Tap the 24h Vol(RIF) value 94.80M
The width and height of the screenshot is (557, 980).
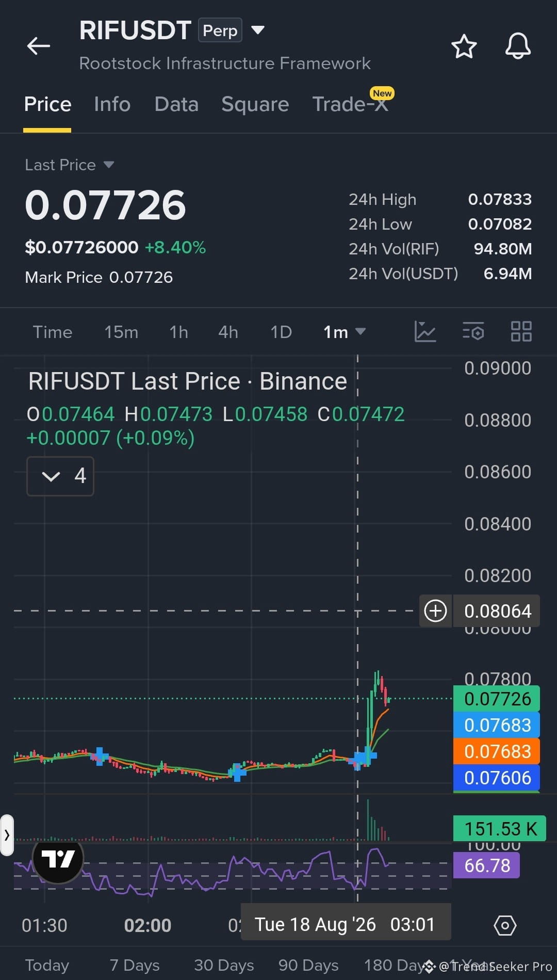point(503,249)
